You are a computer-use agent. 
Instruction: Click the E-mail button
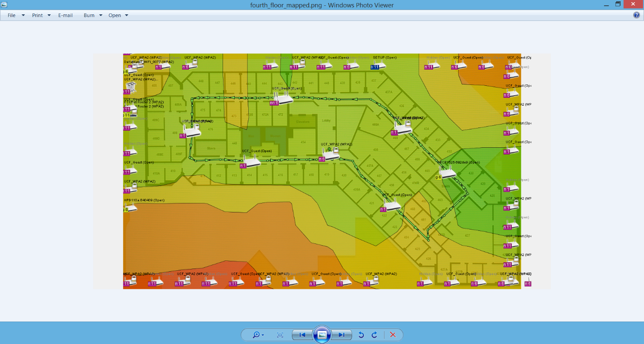(x=65, y=15)
